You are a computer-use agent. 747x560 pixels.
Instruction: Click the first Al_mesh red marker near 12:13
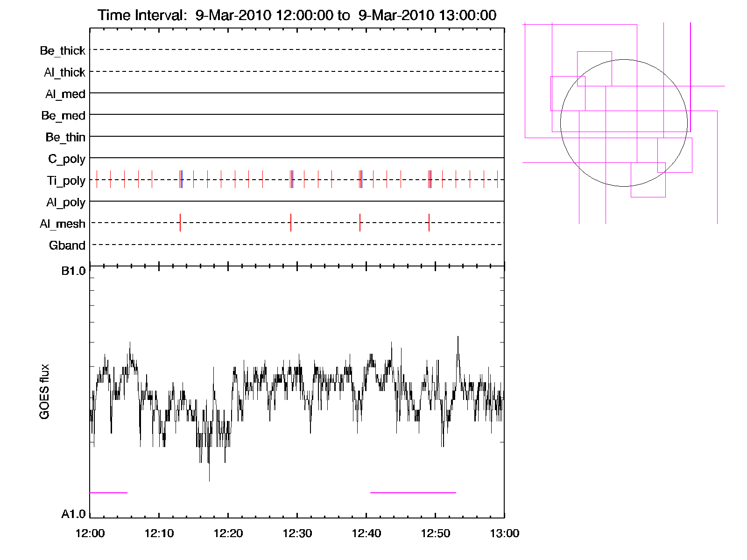point(180,223)
